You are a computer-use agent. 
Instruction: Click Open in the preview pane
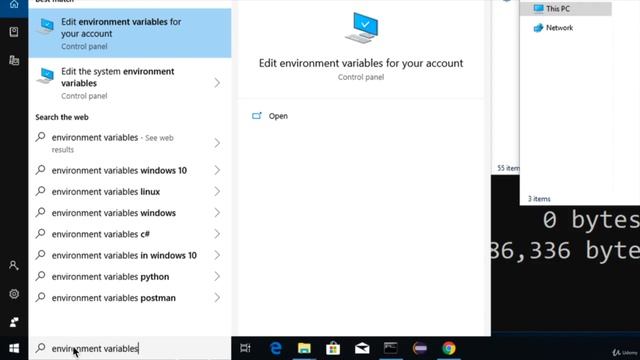pos(278,116)
